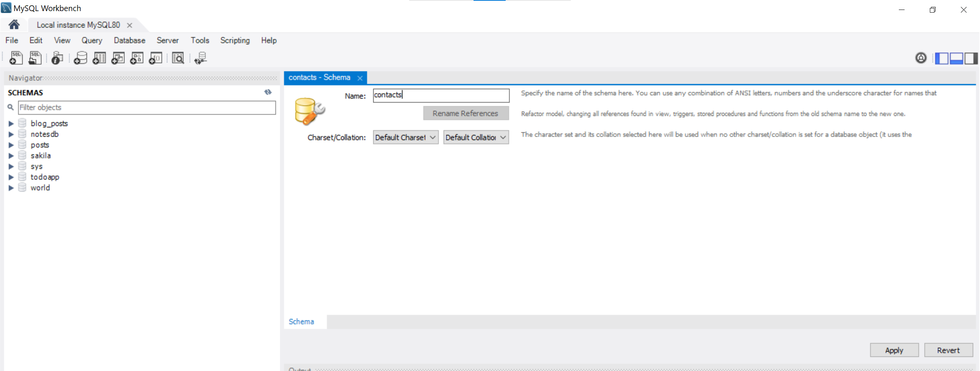Screen dimensions: 980x371
Task: Toggle the left sidebar panel
Action: click(941, 59)
